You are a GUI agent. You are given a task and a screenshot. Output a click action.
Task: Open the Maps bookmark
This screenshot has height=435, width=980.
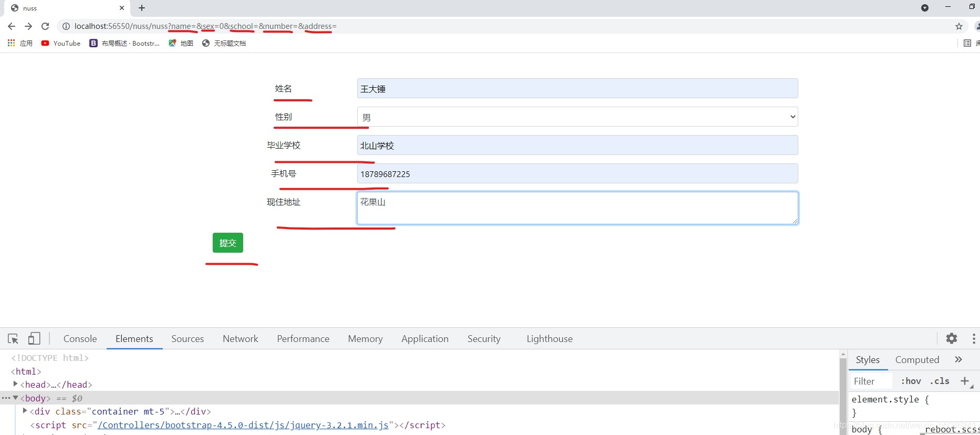[181, 43]
